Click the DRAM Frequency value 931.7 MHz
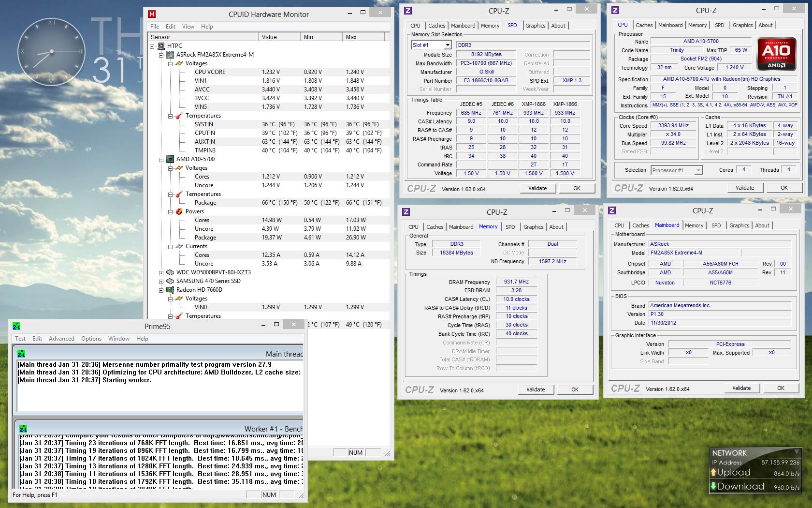Viewport: 812px width, 508px height. pyautogui.click(x=516, y=282)
